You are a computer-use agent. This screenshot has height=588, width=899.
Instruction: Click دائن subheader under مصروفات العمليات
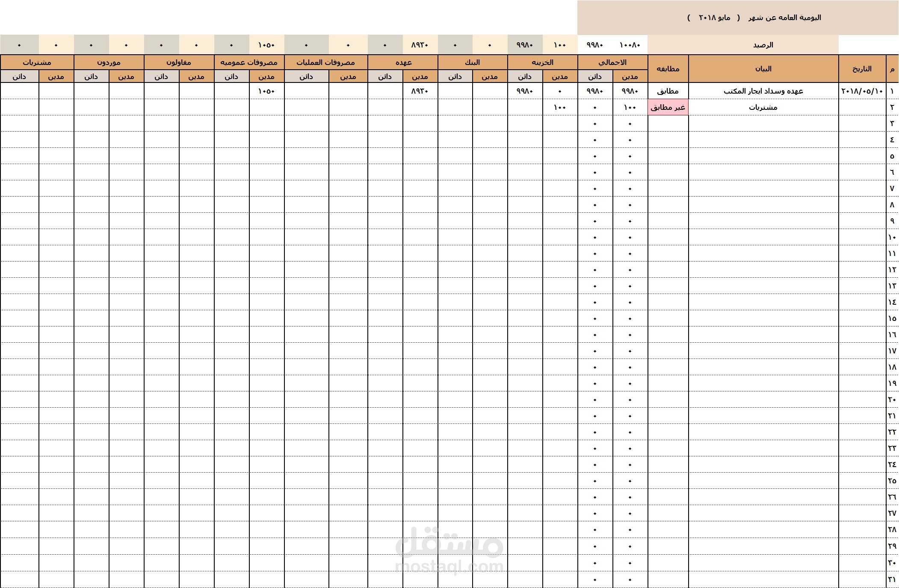[306, 76]
